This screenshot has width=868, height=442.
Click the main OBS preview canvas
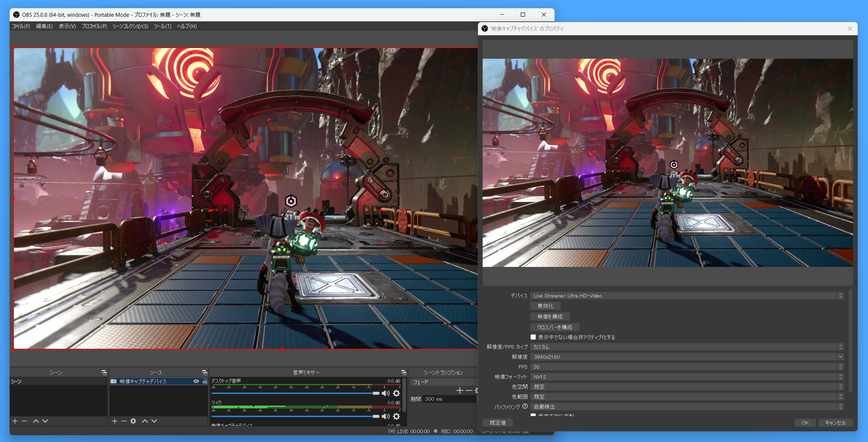point(246,198)
